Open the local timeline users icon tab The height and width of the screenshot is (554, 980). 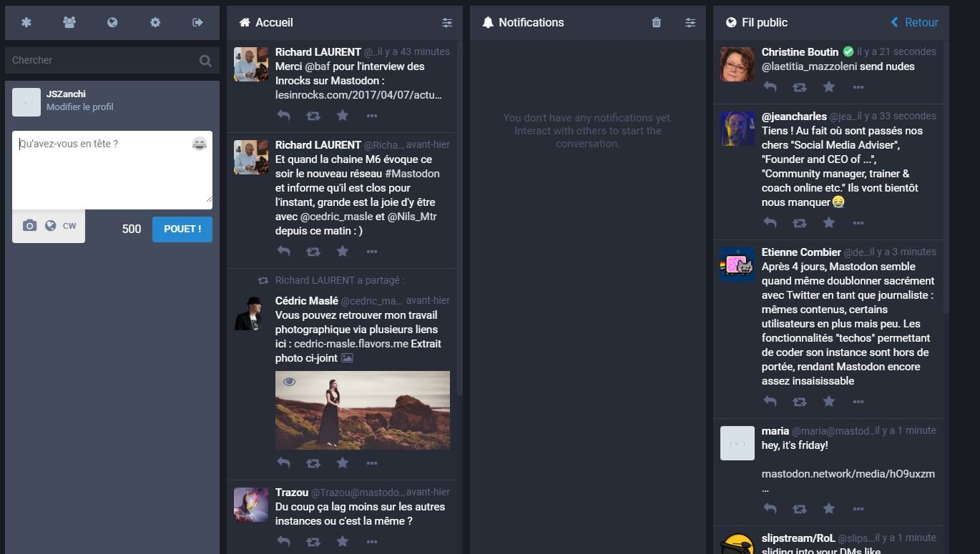[69, 23]
